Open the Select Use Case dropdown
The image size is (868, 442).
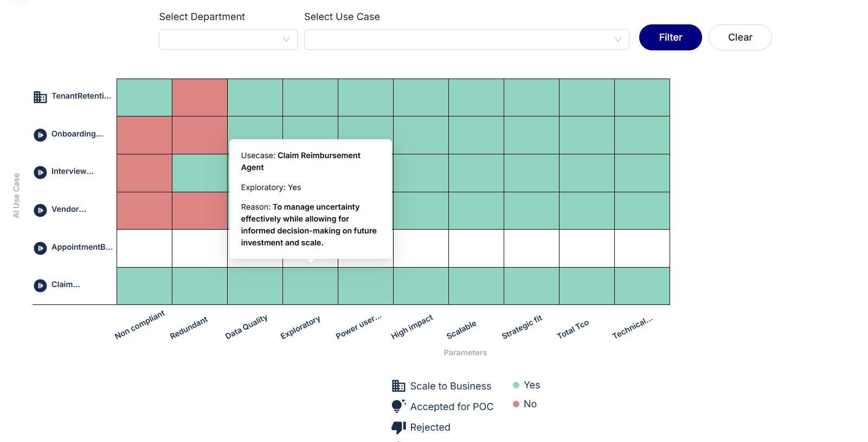coord(466,40)
